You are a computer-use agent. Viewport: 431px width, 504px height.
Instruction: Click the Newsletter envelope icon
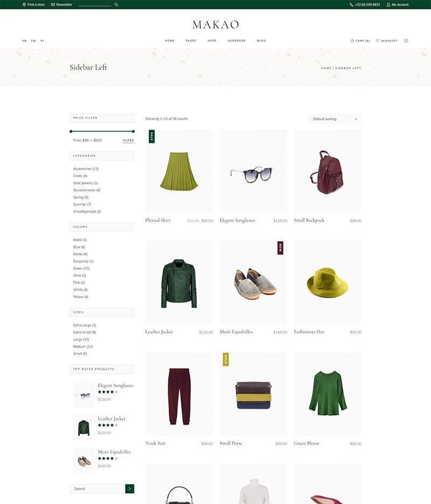(x=53, y=4)
